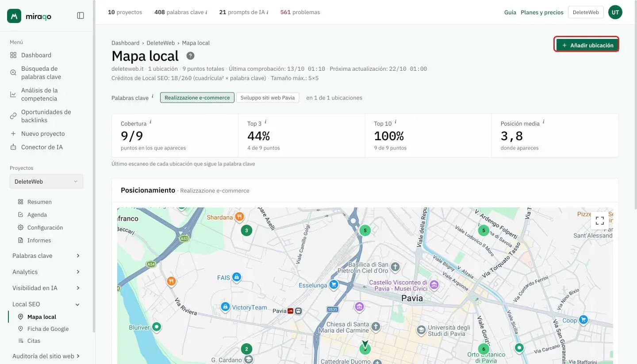Open Citas under Local SEO
Screen dimensions: 637x364
click(34, 341)
